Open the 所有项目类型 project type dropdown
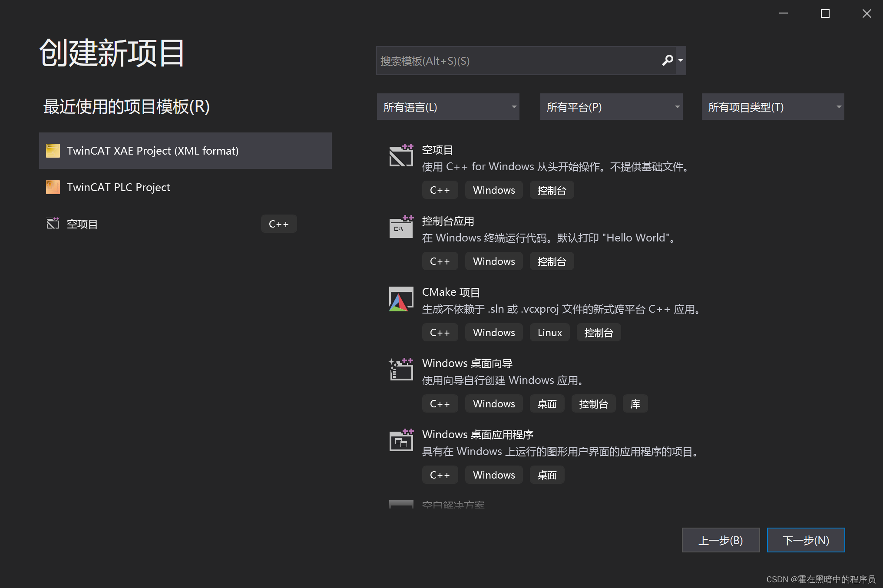The width and height of the screenshot is (883, 588). (x=773, y=107)
